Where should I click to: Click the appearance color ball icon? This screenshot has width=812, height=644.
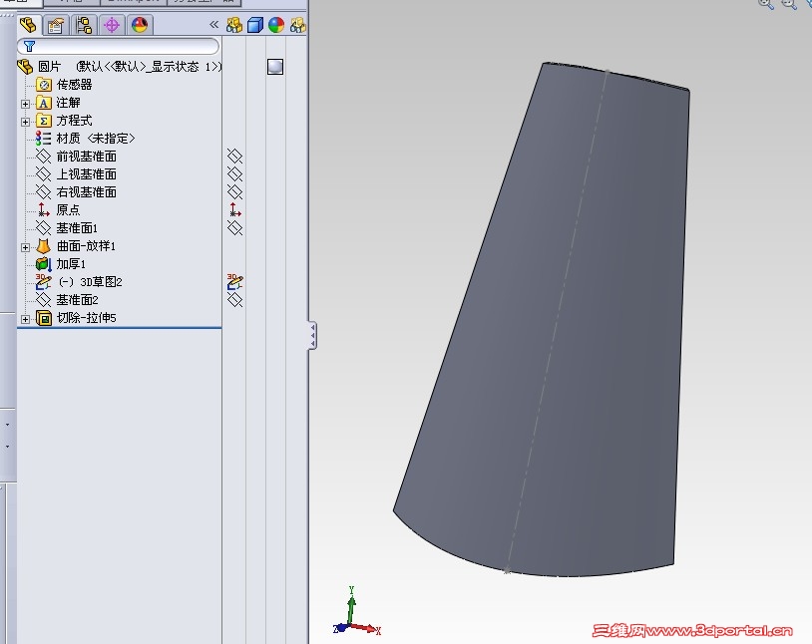(x=276, y=25)
